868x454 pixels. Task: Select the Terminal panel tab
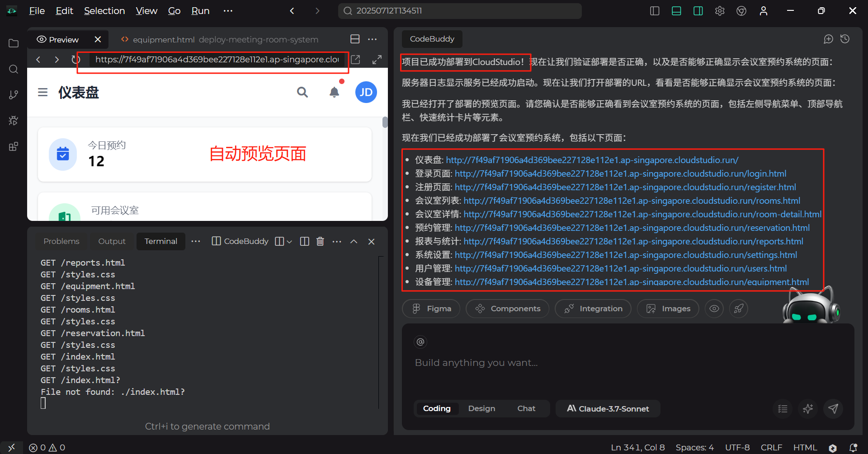(x=161, y=242)
